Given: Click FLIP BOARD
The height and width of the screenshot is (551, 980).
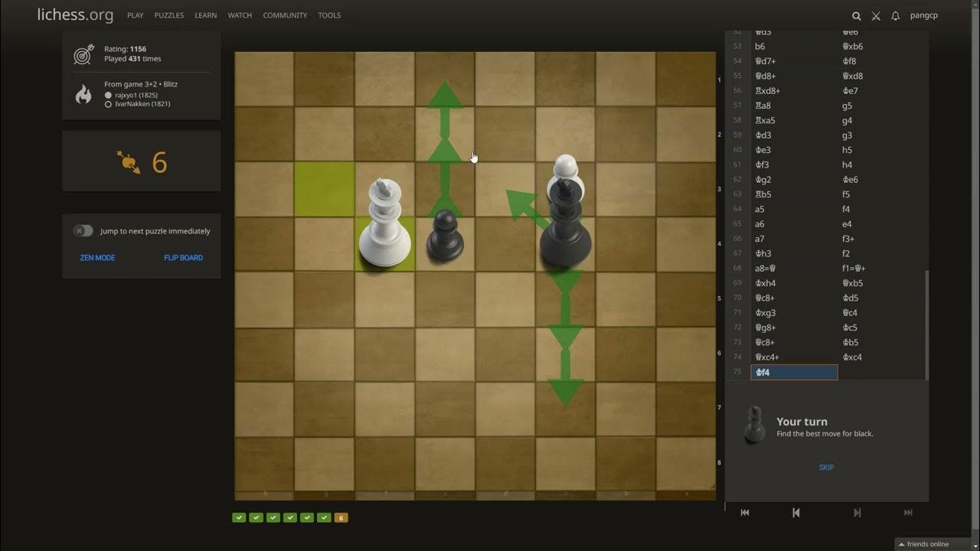Looking at the screenshot, I should point(183,258).
